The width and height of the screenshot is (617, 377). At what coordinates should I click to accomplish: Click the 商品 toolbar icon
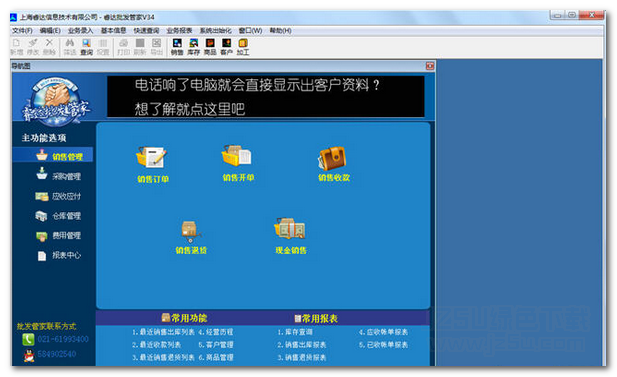click(x=210, y=47)
